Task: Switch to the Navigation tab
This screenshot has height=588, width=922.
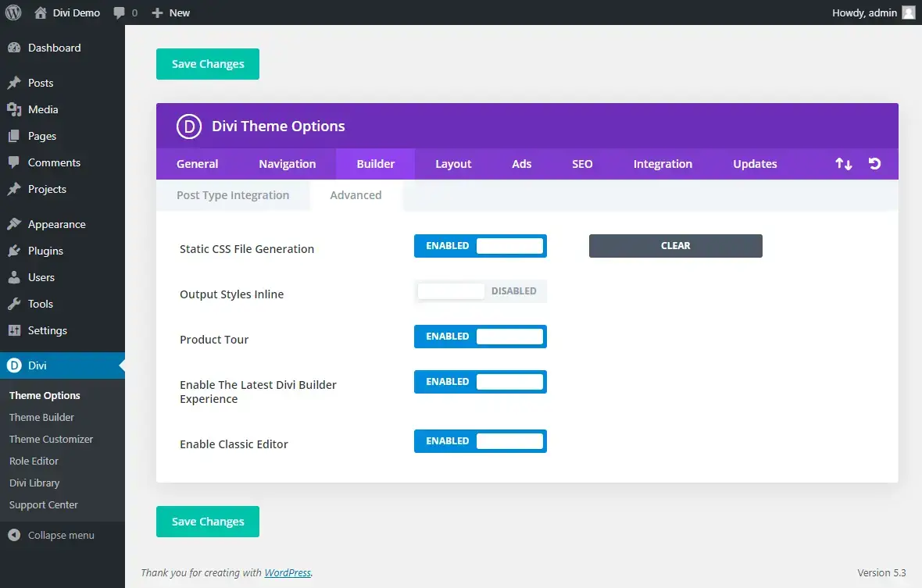Action: point(287,164)
